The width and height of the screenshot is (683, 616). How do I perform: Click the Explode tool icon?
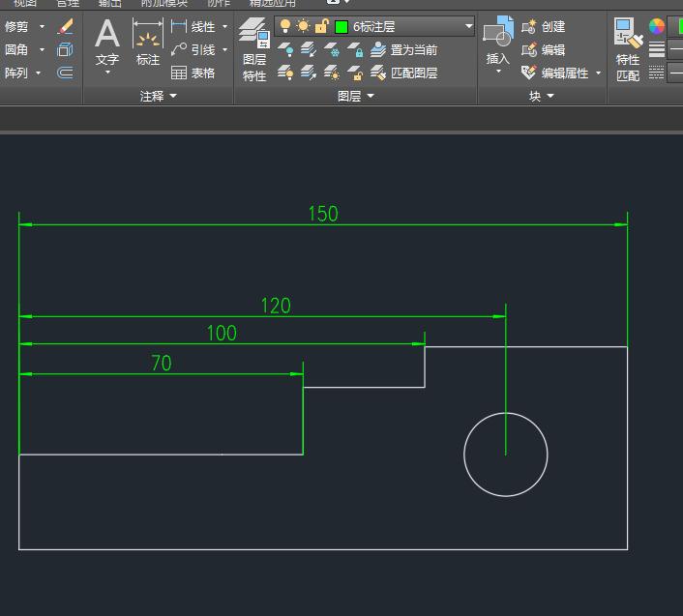pyautogui.click(x=65, y=49)
